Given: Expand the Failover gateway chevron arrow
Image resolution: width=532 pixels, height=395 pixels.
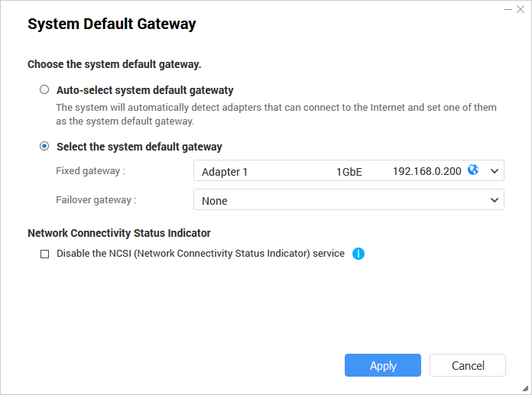Looking at the screenshot, I should (x=494, y=200).
